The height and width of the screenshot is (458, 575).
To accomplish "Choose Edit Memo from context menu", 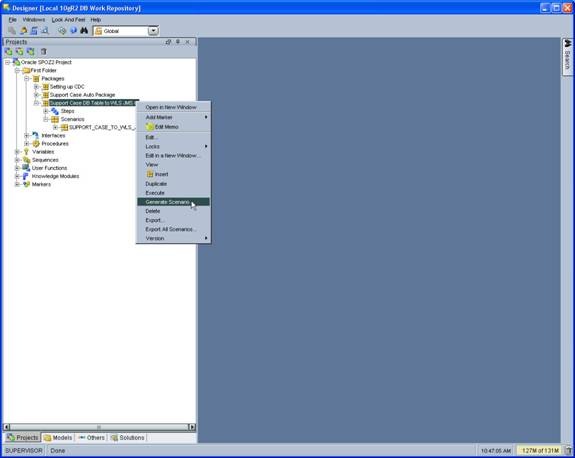I will click(x=173, y=127).
